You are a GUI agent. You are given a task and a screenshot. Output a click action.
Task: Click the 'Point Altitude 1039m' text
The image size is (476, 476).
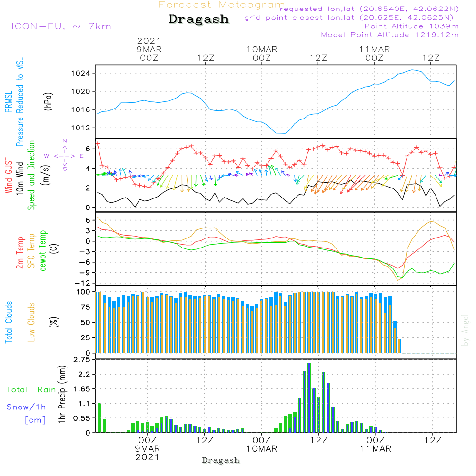pyautogui.click(x=411, y=26)
